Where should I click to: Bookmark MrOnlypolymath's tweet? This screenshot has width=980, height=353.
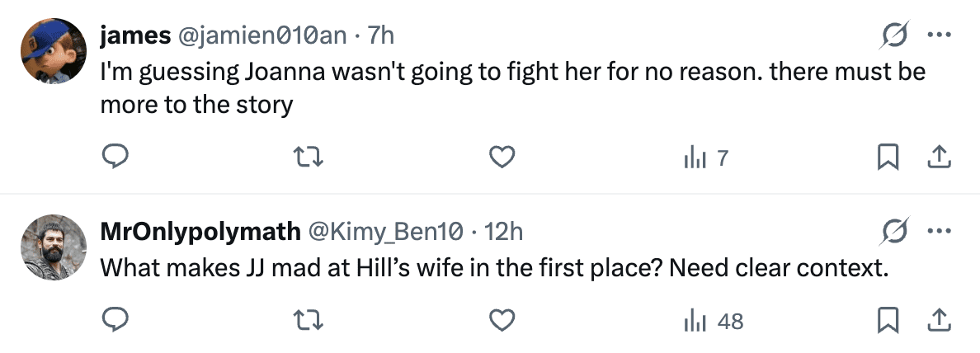tap(887, 320)
